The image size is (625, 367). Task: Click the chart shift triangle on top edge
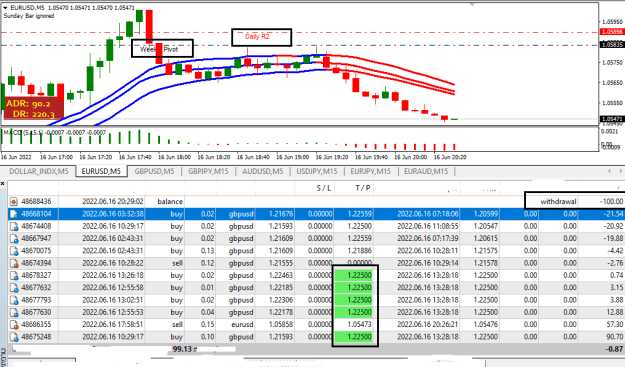point(473,4)
